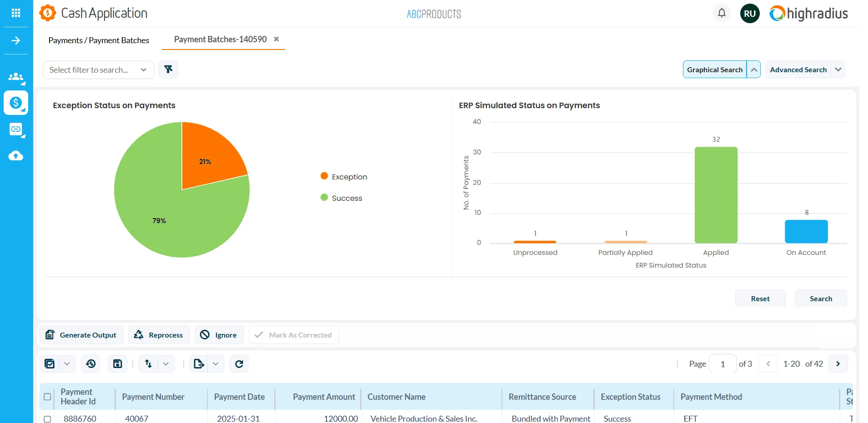Image resolution: width=868 pixels, height=423 pixels.
Task: Switch to Payments / Payment Batches tab
Action: pos(99,40)
